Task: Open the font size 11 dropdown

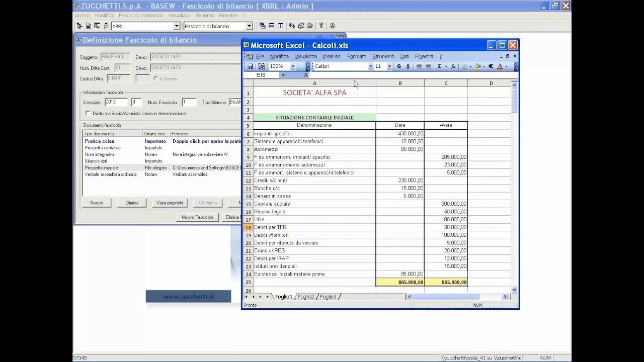Action: (390, 66)
